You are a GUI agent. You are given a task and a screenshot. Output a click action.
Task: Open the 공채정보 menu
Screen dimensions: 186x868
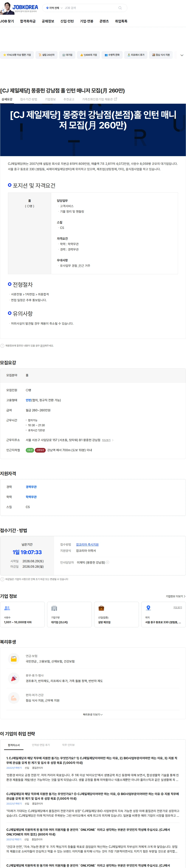pyautogui.click(x=48, y=21)
